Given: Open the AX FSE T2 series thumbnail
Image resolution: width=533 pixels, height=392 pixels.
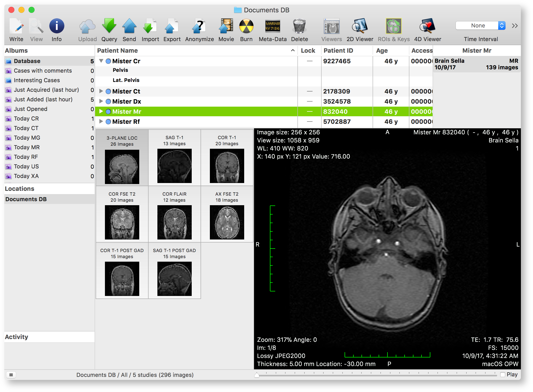Looking at the screenshot, I should (x=227, y=222).
